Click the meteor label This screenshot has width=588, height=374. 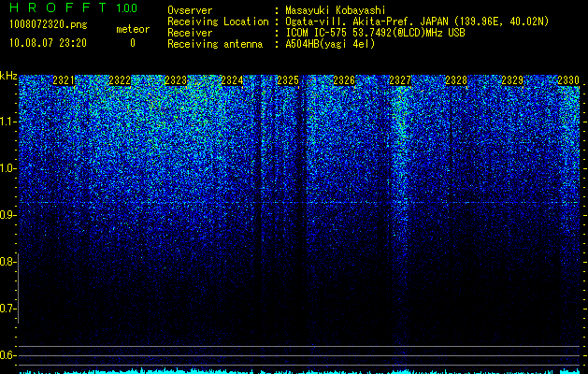click(133, 29)
